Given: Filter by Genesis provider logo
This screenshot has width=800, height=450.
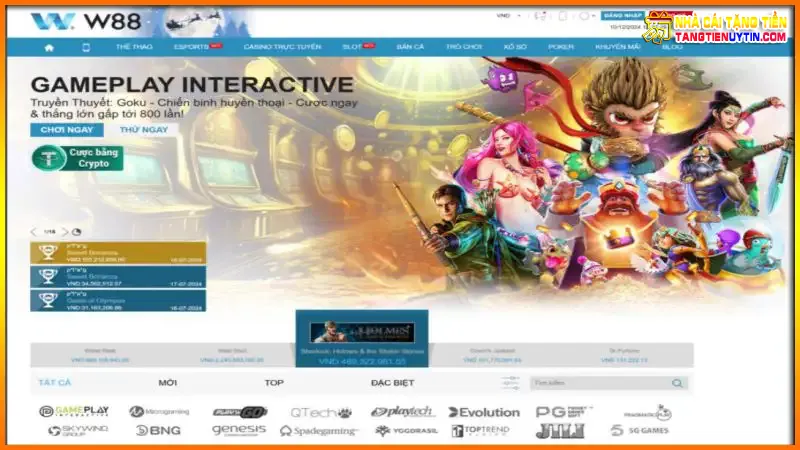Looking at the screenshot, I should pyautogui.click(x=239, y=431).
